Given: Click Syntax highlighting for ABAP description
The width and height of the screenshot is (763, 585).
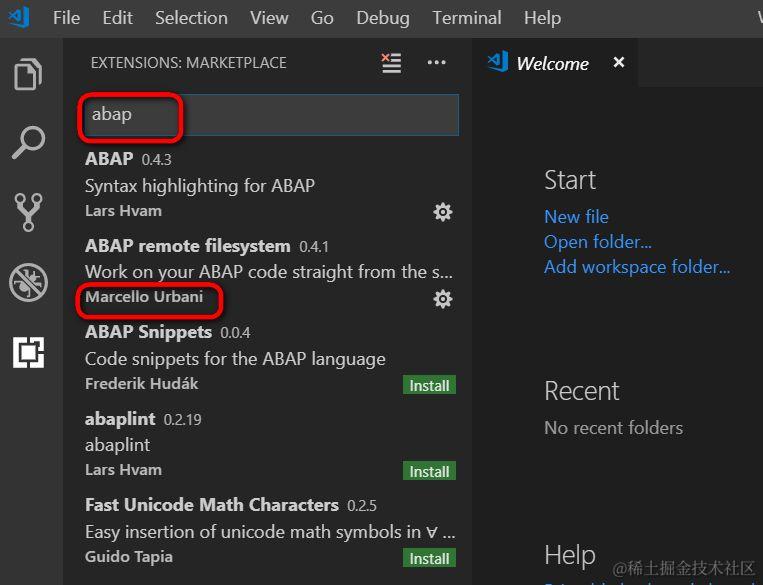Looking at the screenshot, I should [200, 186].
